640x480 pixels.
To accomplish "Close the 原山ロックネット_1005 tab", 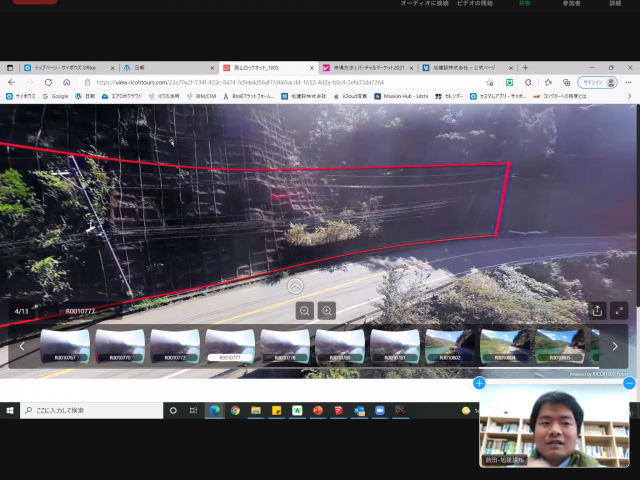I will (x=312, y=68).
